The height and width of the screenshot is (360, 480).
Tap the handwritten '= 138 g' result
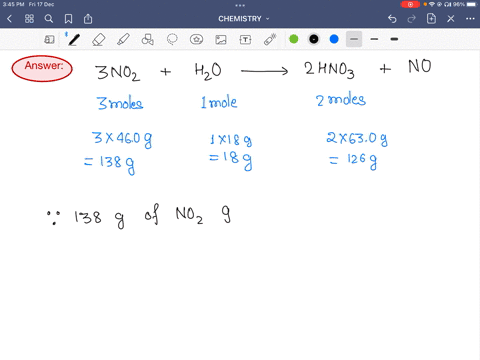pyautogui.click(x=109, y=164)
